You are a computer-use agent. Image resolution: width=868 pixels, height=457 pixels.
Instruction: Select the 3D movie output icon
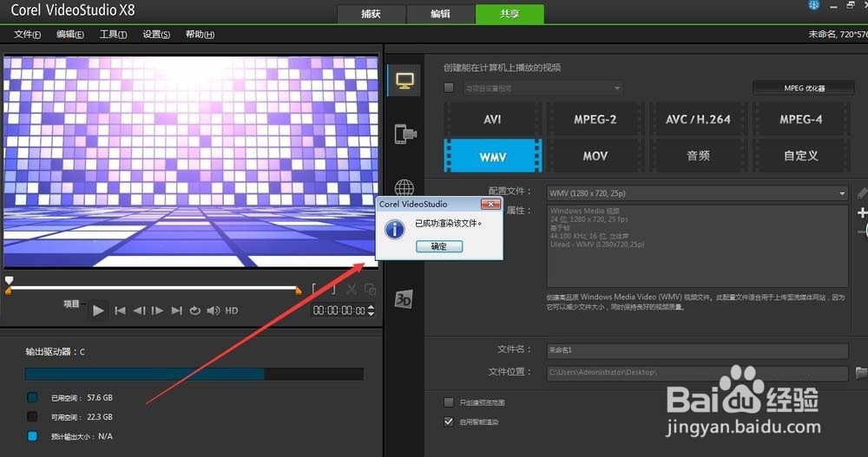pyautogui.click(x=403, y=299)
